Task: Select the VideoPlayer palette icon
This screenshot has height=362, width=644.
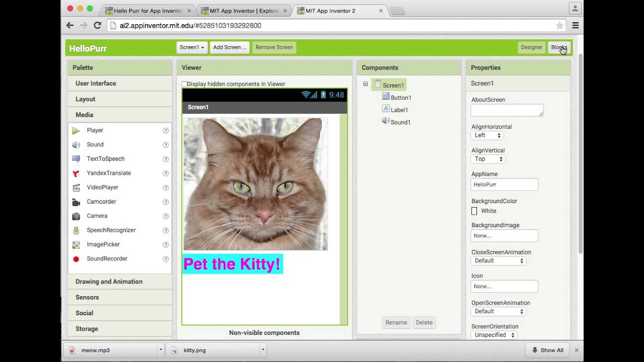Action: (76, 188)
